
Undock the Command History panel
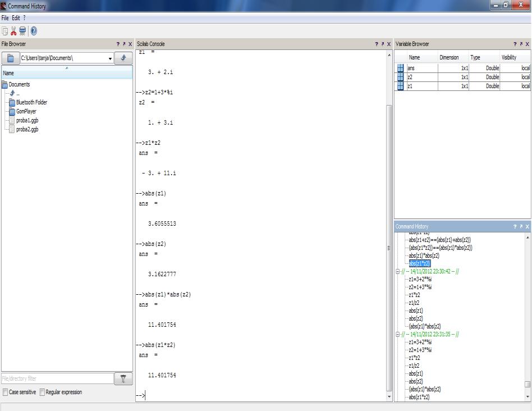coord(521,227)
